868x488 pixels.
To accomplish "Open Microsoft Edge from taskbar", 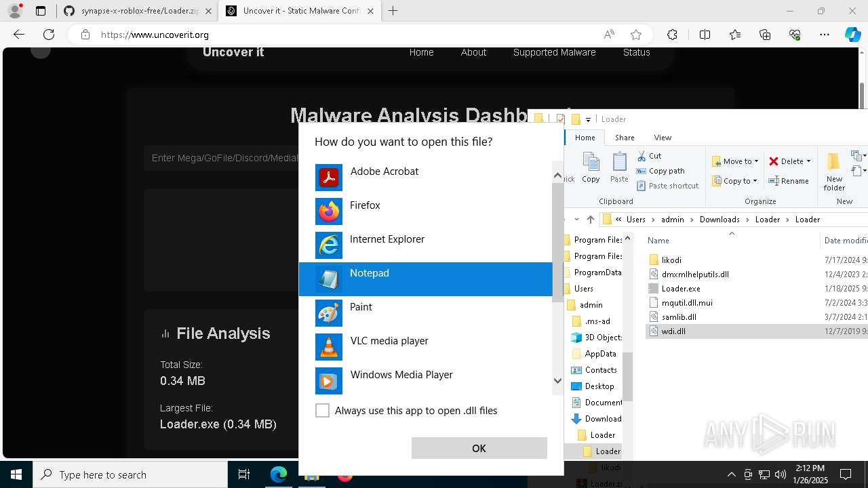I will (279, 474).
